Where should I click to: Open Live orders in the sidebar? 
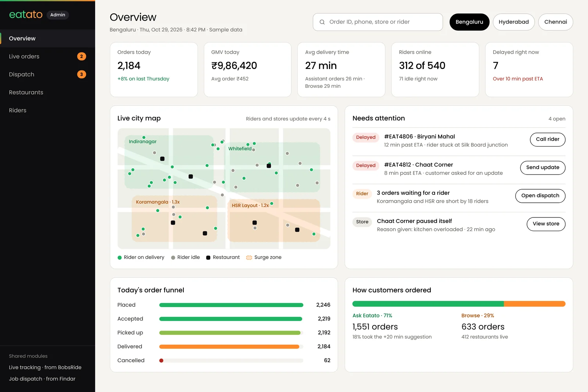tap(47, 56)
